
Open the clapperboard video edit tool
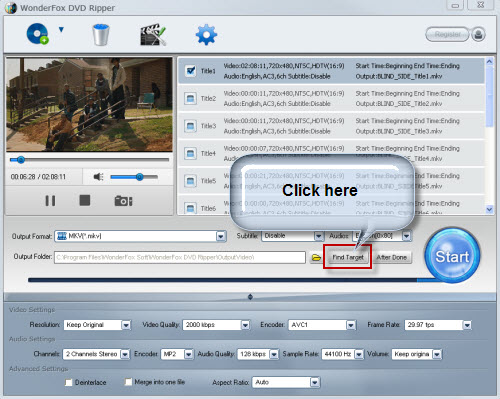[x=153, y=34]
